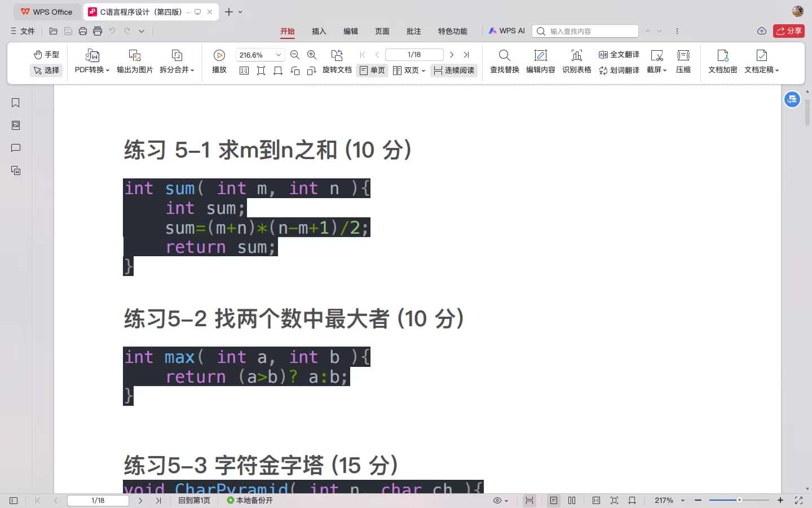Click the red Share (分享) button

pyautogui.click(x=789, y=31)
